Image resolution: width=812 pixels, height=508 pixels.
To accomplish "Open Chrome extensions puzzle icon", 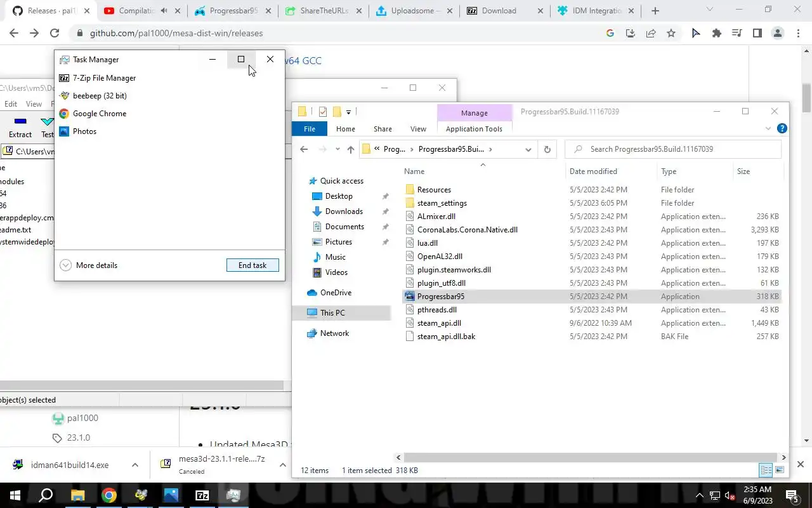I will tap(716, 33).
